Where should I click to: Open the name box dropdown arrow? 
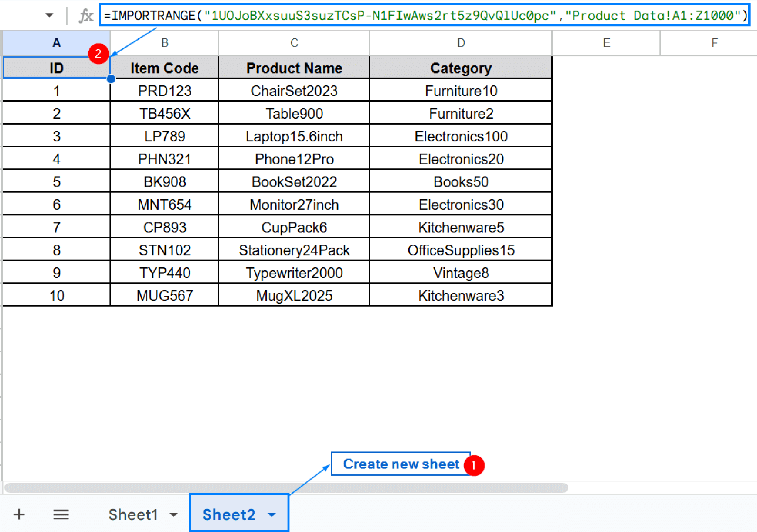tap(48, 15)
